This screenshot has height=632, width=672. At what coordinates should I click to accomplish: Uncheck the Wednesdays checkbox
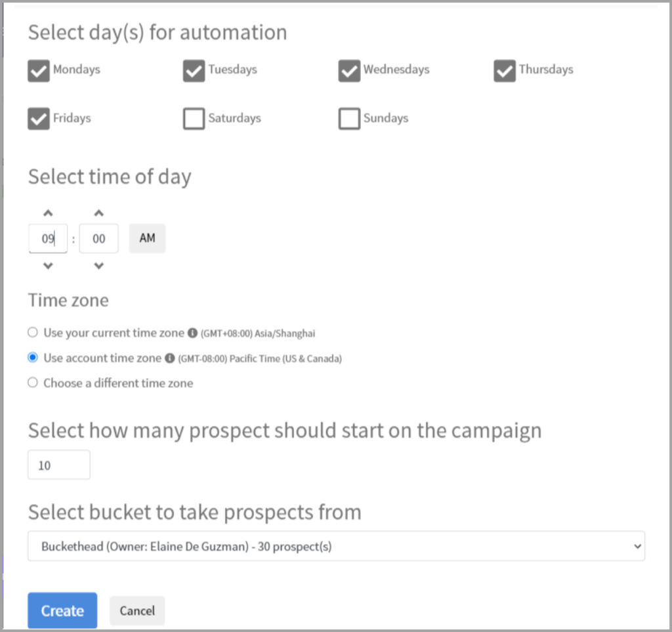pos(349,70)
